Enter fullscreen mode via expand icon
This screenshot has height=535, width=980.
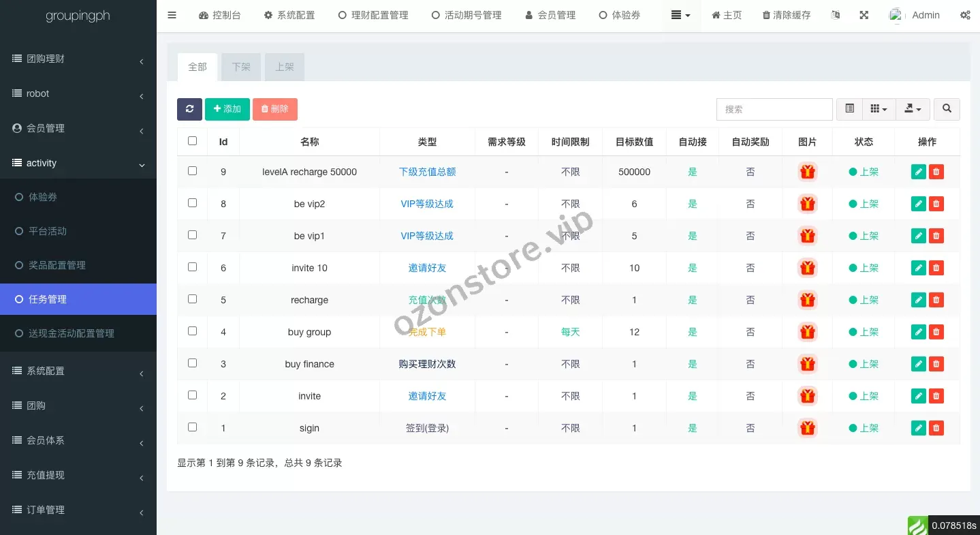click(x=864, y=15)
